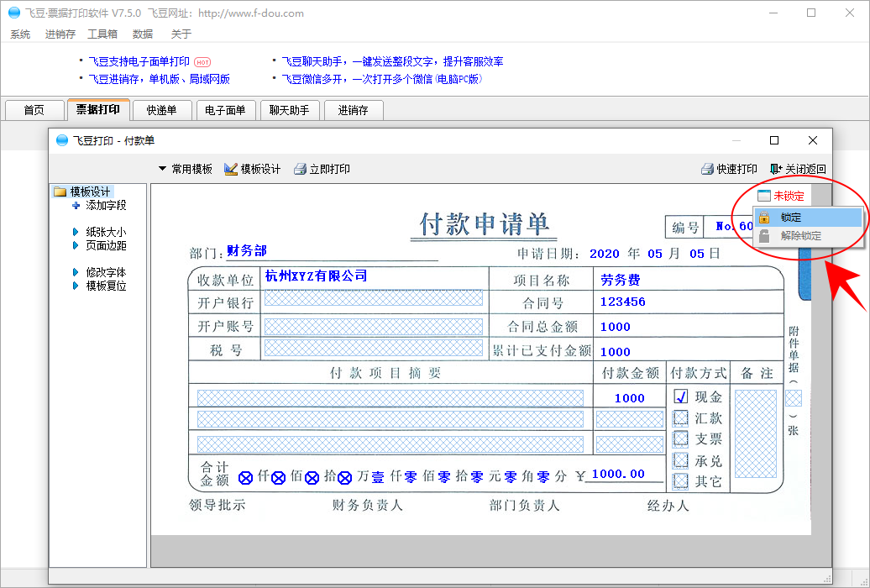
Task: Click the red 未锁定 status label
Action: [x=789, y=196]
